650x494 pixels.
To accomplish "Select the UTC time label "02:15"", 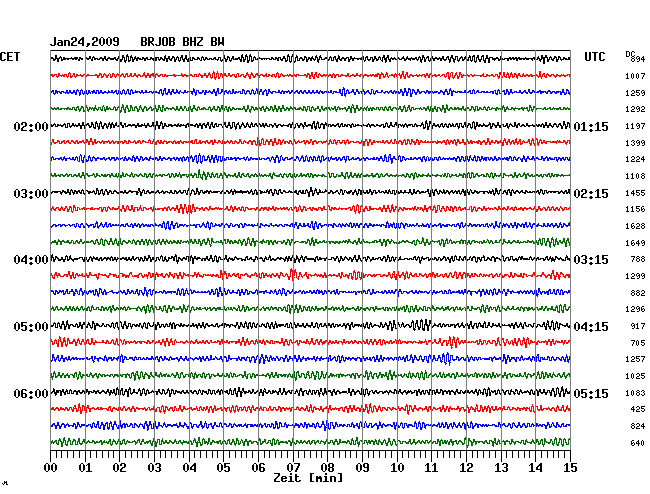I will [x=591, y=194].
